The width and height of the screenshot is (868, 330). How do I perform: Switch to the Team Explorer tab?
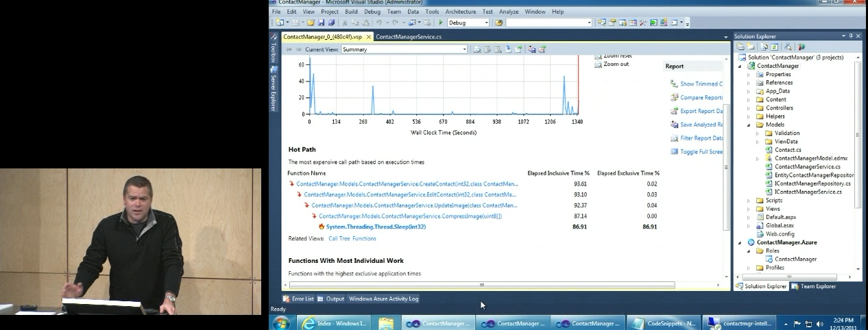coord(813,286)
